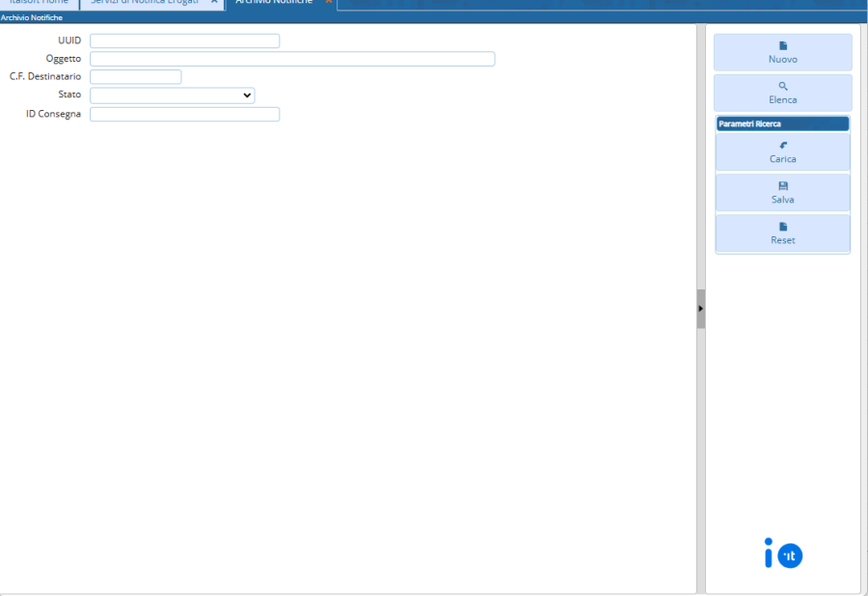Click the arrow icon above Carica
Image resolution: width=868 pixels, height=596 pixels.
pyautogui.click(x=783, y=146)
